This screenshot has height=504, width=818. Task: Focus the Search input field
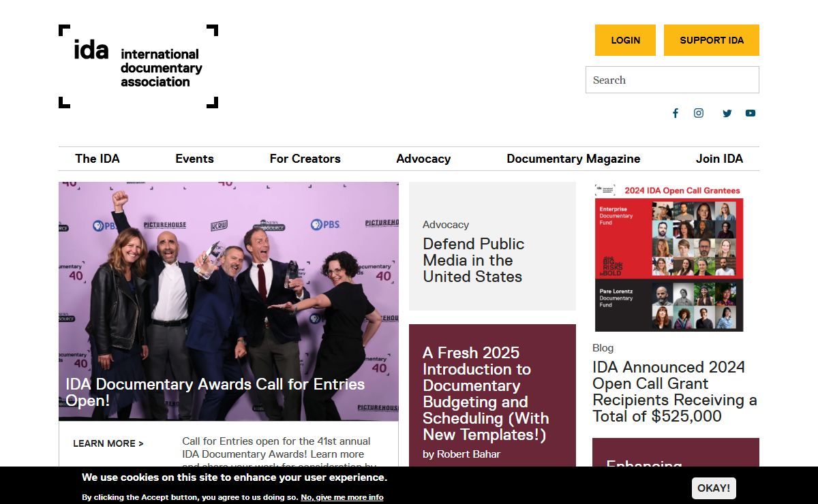(672, 80)
